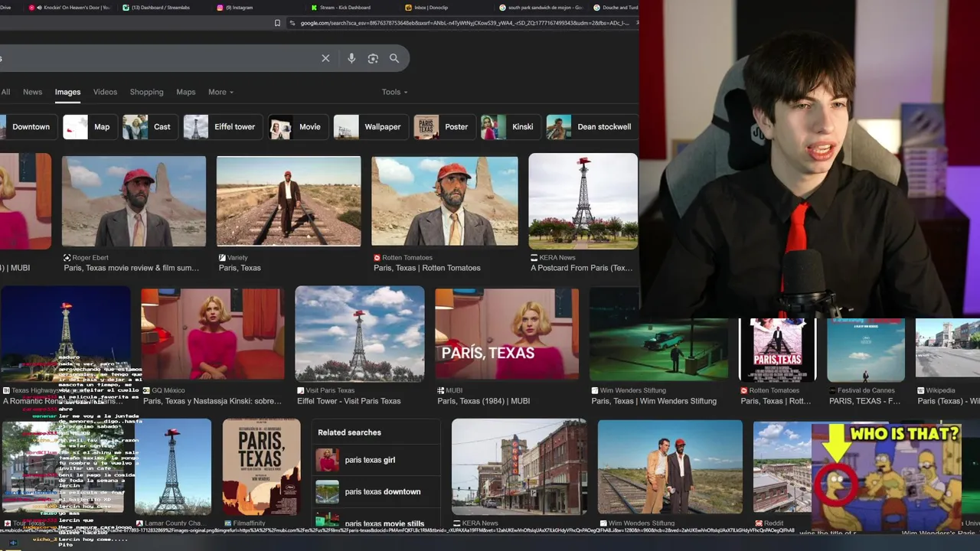
Task: Open the Rotten Tomatoes PARIS,TEXAS poster image
Action: 777,350
